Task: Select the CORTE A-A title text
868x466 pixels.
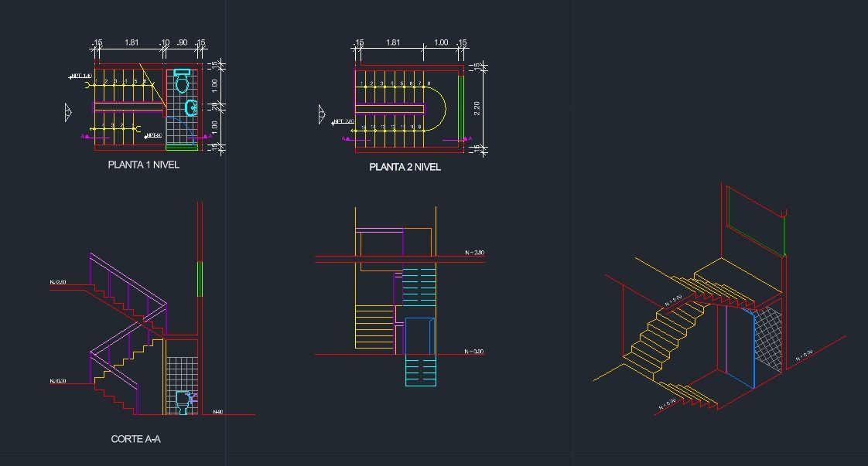Action: (135, 439)
